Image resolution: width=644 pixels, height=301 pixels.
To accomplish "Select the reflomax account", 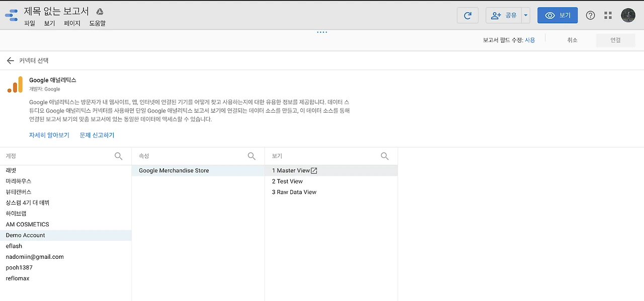I will (x=65, y=278).
